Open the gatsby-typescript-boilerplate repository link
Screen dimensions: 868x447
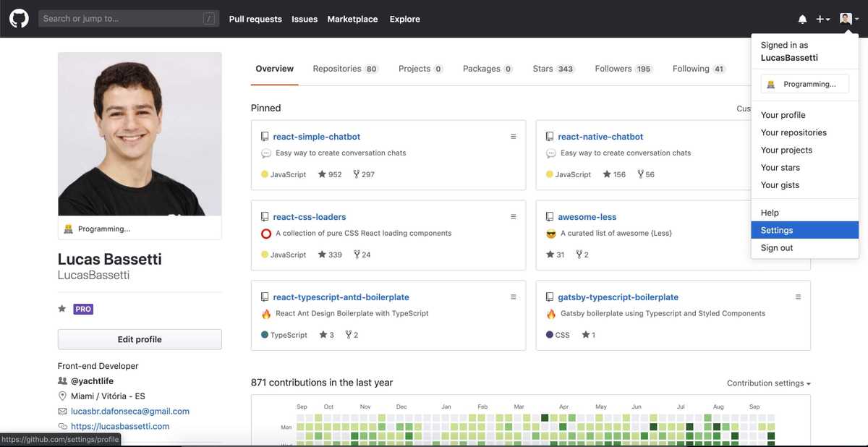pos(618,297)
